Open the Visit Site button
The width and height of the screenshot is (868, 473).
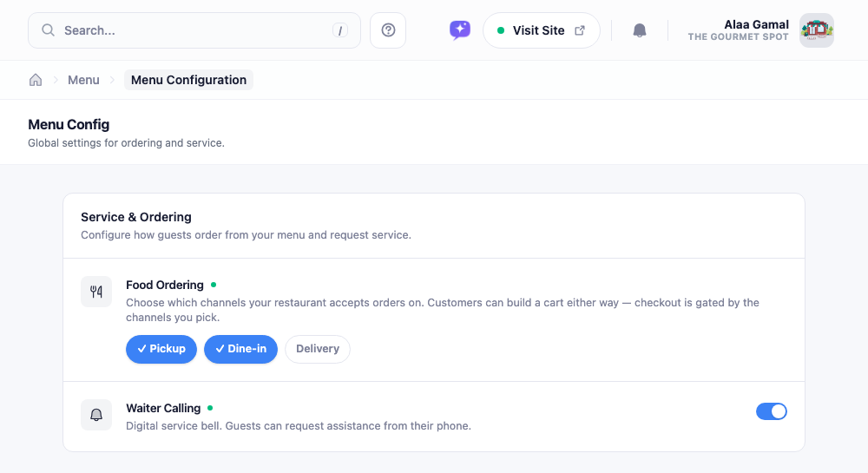542,30
